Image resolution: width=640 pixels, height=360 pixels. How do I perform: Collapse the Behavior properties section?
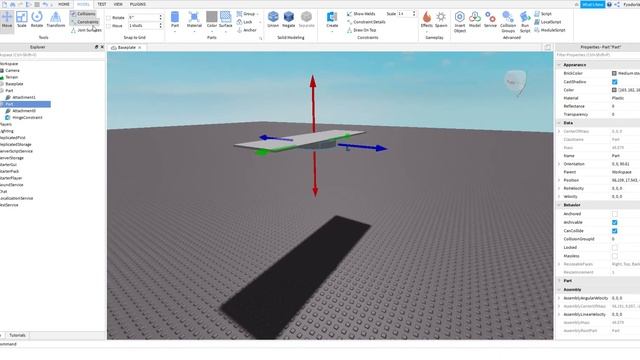pos(559,205)
